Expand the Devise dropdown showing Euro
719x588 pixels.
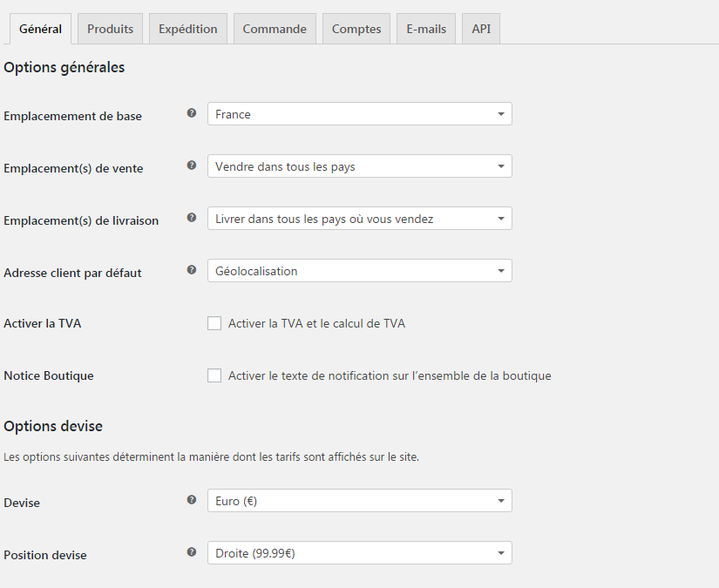point(359,500)
